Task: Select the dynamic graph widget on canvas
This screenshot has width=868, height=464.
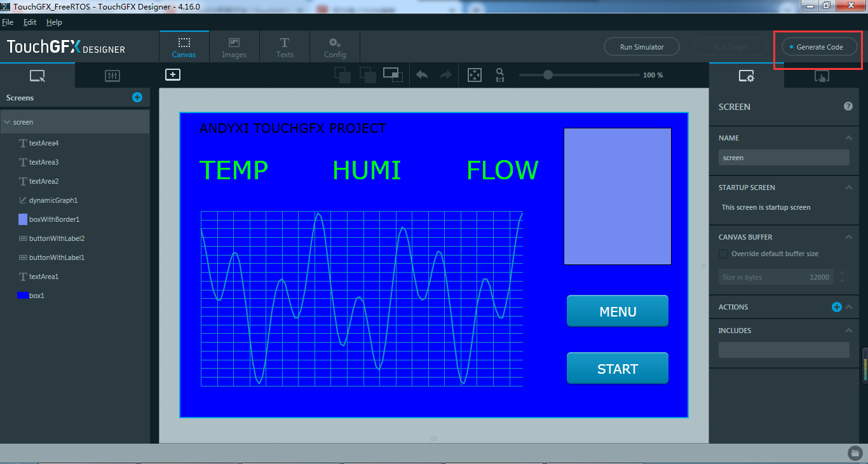Action: coord(362,299)
